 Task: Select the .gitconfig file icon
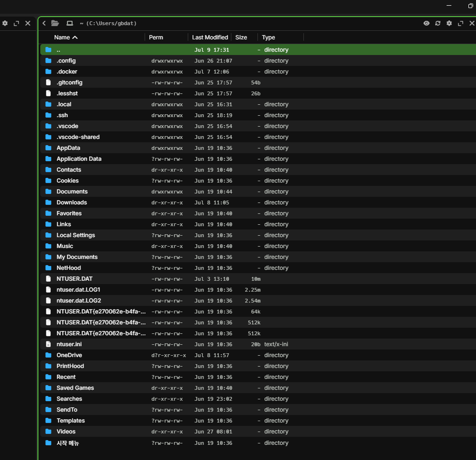pos(48,83)
